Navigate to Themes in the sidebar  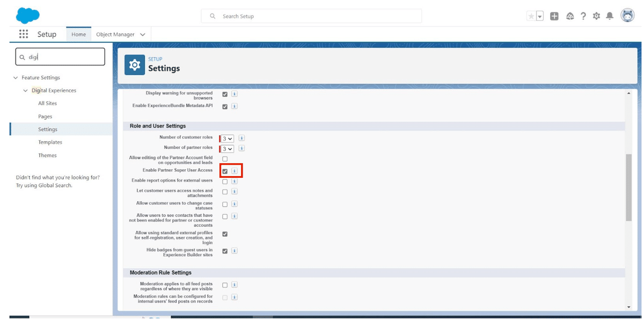(x=48, y=155)
